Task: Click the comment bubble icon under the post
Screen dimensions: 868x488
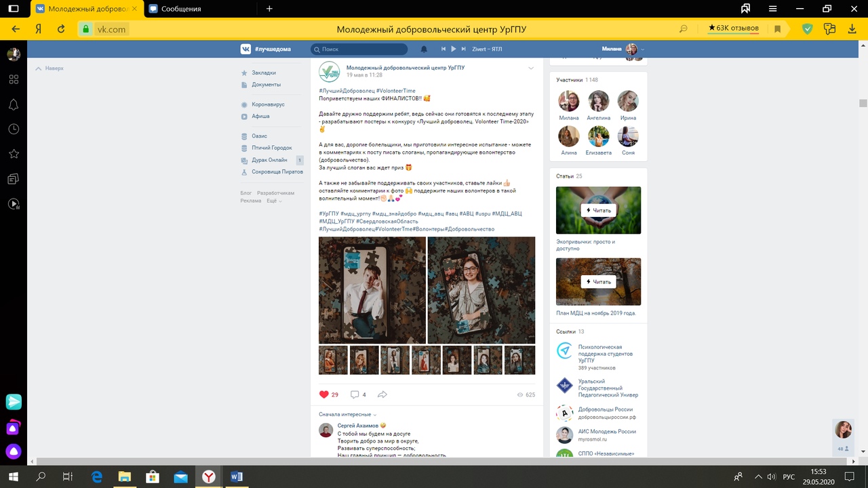Action: coord(355,394)
